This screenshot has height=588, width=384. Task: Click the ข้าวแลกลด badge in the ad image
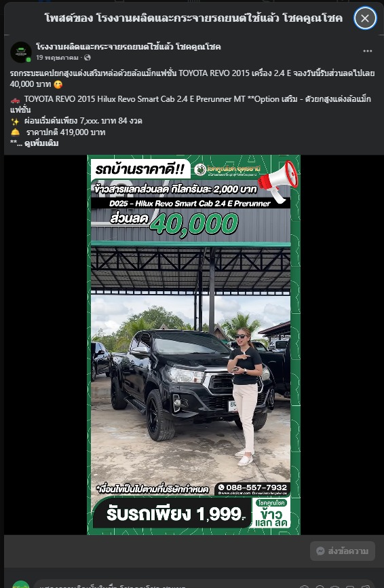click(x=271, y=513)
